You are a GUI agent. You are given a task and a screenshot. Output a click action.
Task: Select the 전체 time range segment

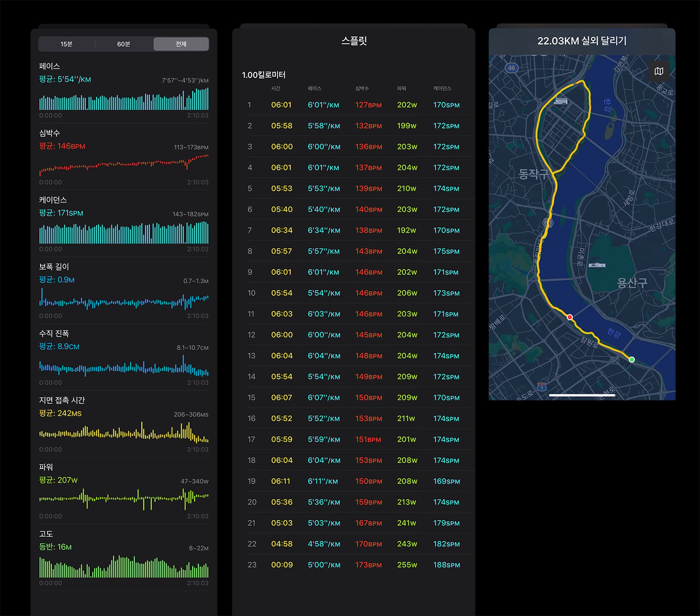point(181,44)
